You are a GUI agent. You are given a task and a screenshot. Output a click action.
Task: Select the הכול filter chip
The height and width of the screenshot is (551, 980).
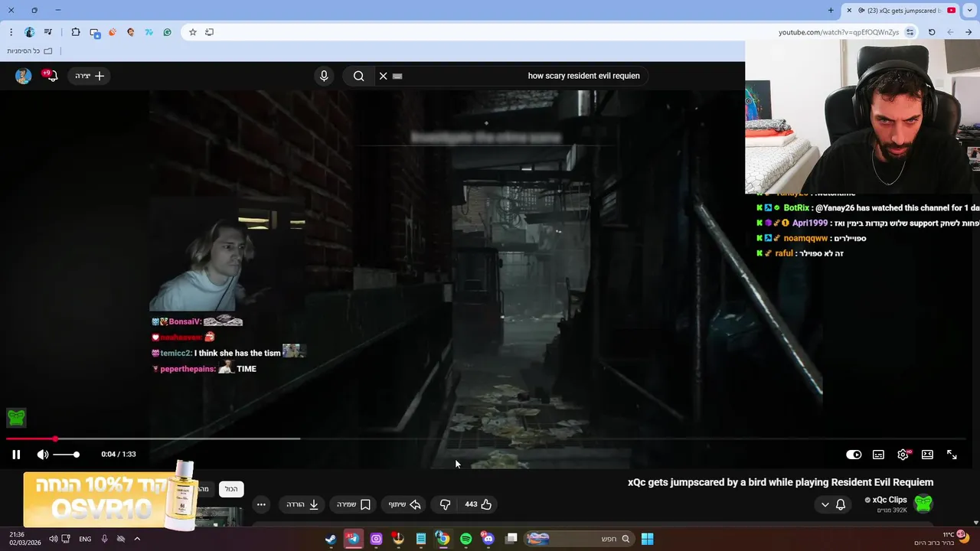click(231, 489)
